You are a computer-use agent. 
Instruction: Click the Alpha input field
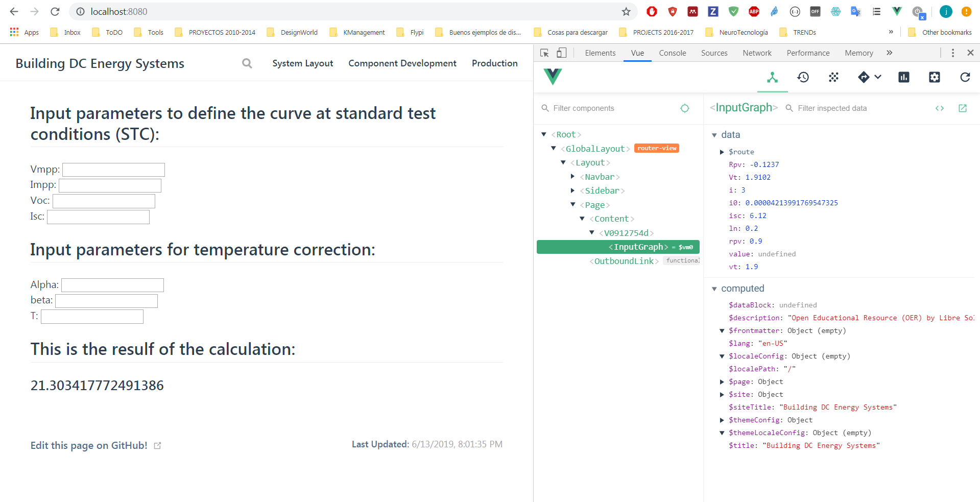[x=112, y=285]
